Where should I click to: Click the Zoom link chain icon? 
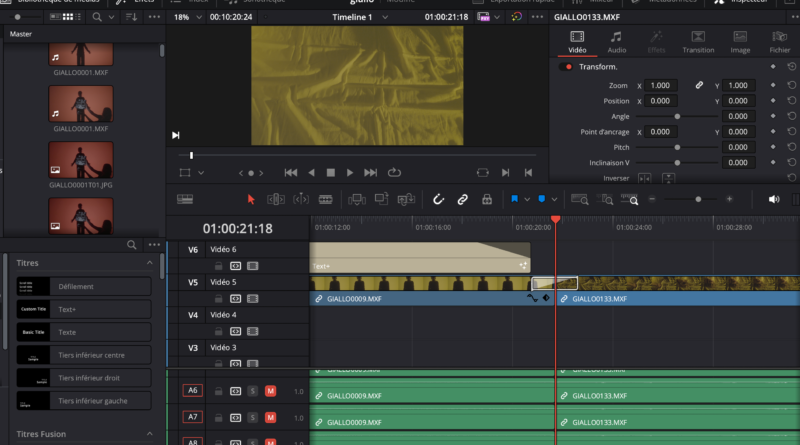click(x=699, y=85)
